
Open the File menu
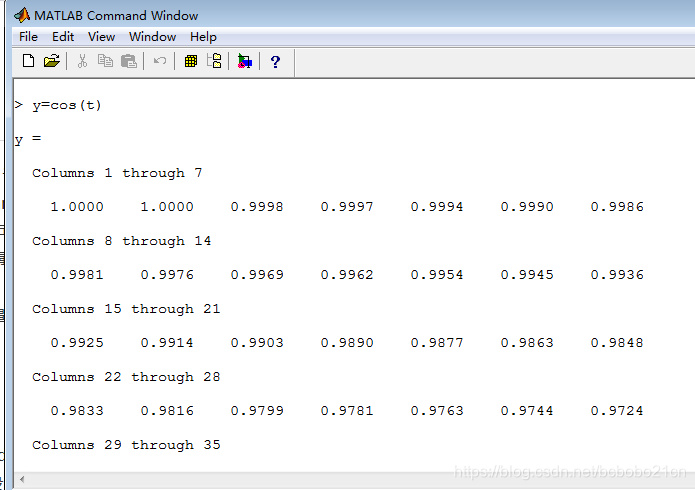28,37
